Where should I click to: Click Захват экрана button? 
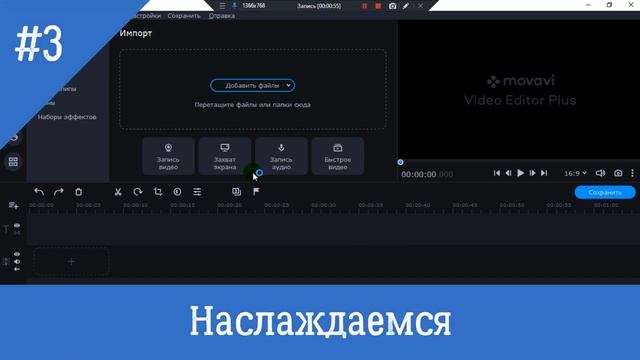(224, 156)
